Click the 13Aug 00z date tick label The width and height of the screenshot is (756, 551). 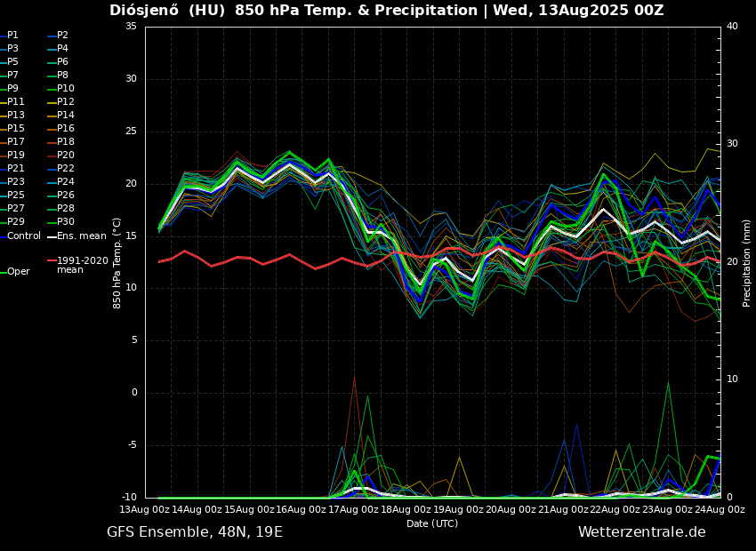point(145,509)
